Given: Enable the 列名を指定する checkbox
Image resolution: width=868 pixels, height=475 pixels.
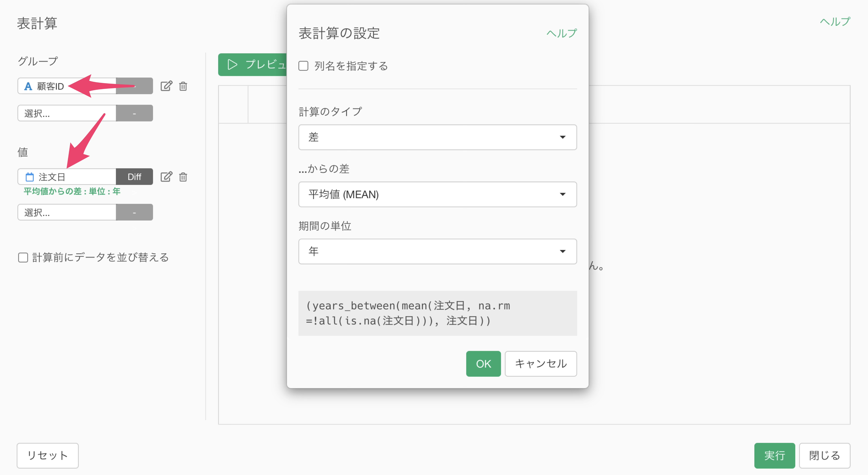Looking at the screenshot, I should [303, 66].
